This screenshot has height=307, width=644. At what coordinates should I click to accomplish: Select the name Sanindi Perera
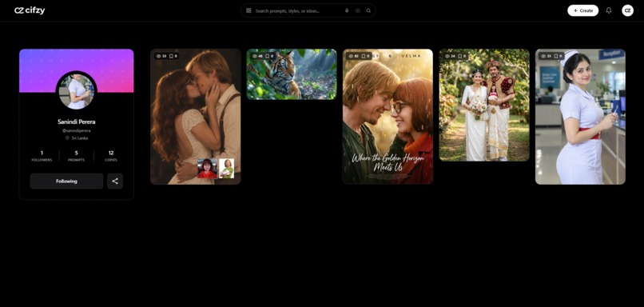(x=77, y=122)
